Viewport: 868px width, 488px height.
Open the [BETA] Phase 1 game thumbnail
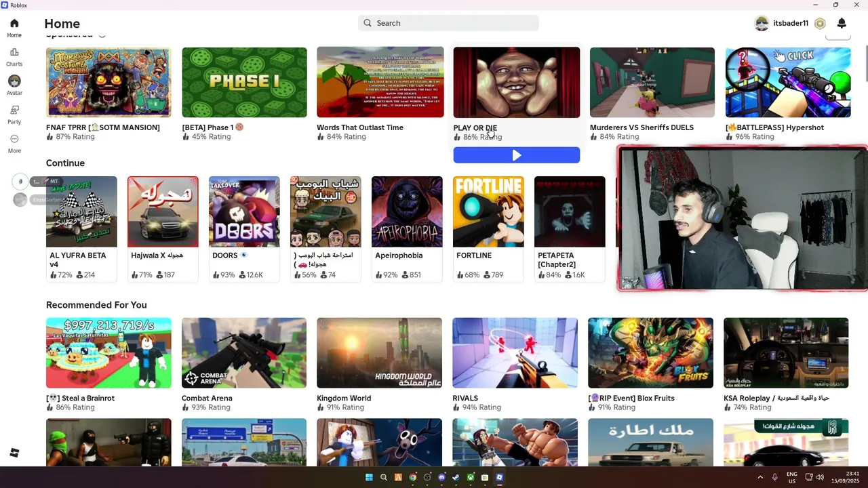244,82
